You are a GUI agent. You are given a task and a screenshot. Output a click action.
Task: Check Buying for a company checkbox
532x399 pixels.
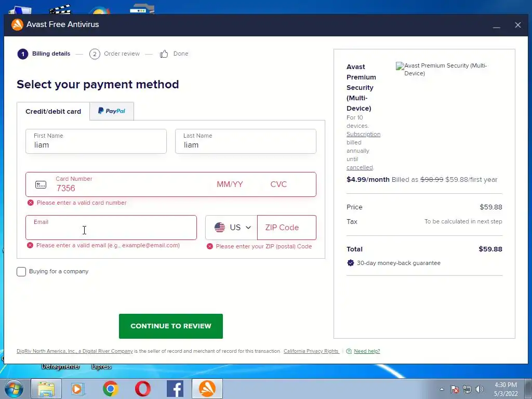21,272
